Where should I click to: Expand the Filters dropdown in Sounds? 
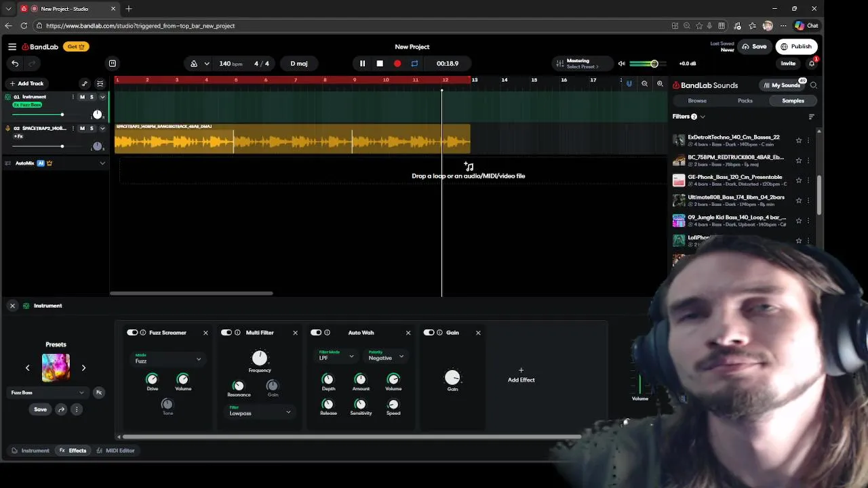pyautogui.click(x=688, y=117)
